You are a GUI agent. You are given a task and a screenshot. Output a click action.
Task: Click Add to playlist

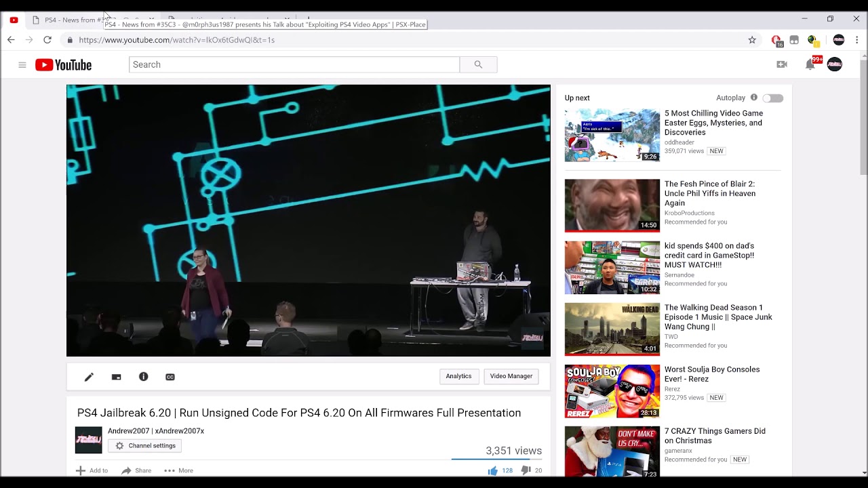click(92, 470)
